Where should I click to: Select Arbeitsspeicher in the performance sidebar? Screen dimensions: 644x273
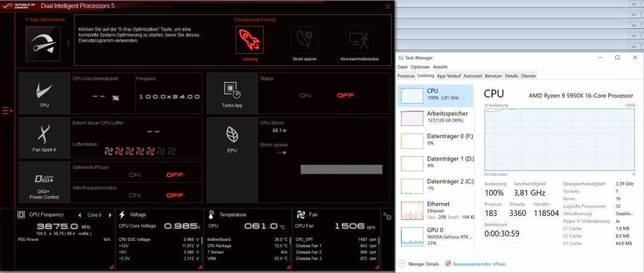click(x=435, y=118)
